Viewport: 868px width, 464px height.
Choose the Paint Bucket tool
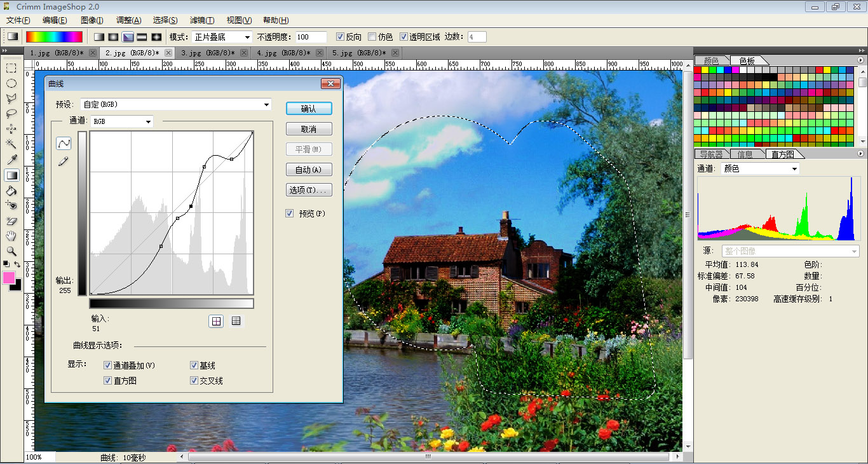coord(11,190)
